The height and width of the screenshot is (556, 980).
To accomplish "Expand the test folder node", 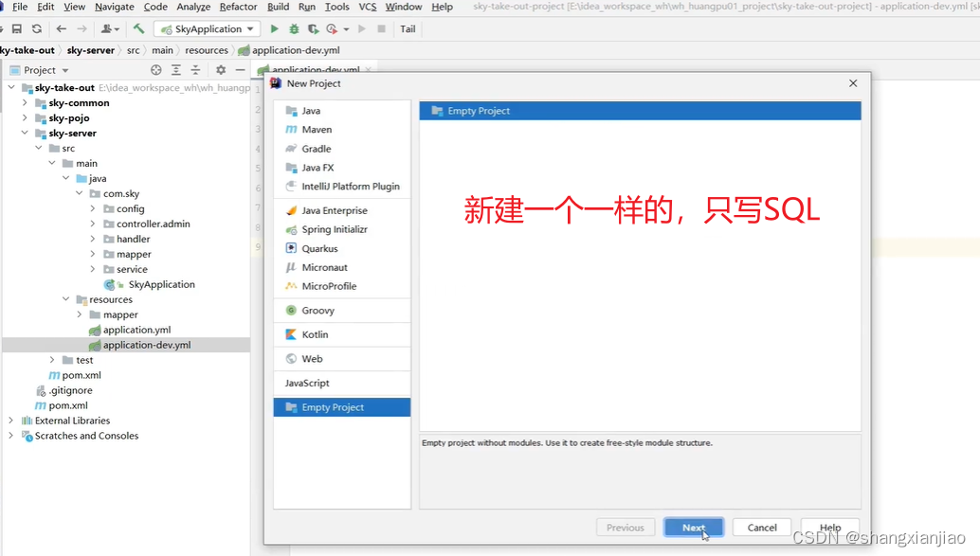I will coord(52,360).
